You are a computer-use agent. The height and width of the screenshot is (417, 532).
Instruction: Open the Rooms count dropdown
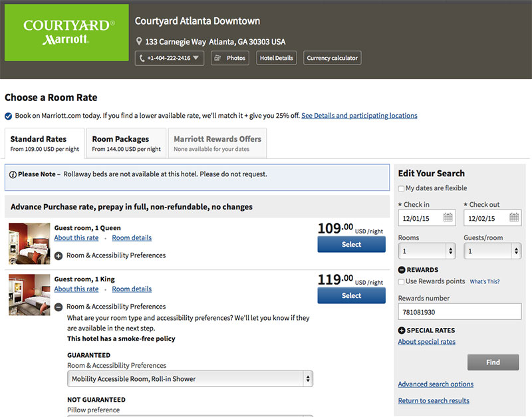(x=427, y=251)
